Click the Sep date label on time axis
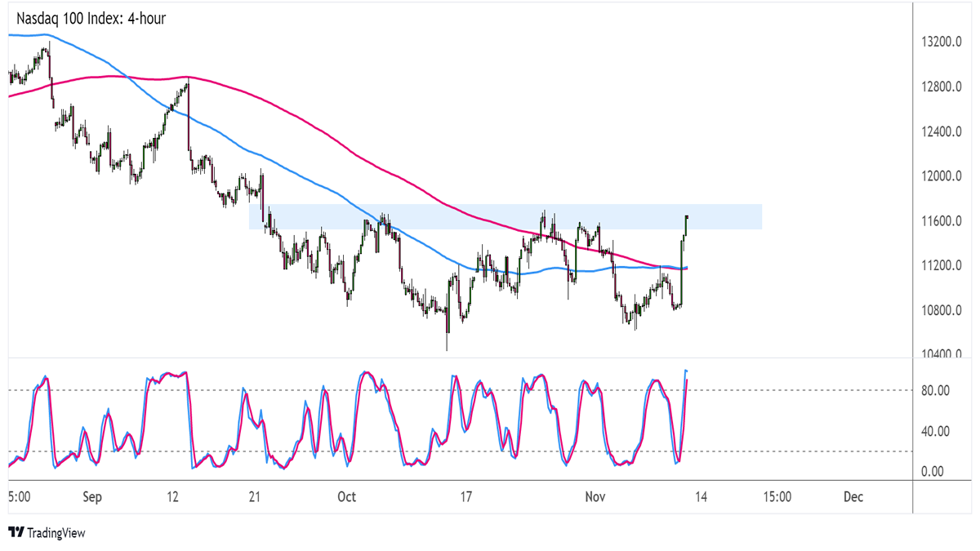The image size is (980, 551). (x=92, y=496)
